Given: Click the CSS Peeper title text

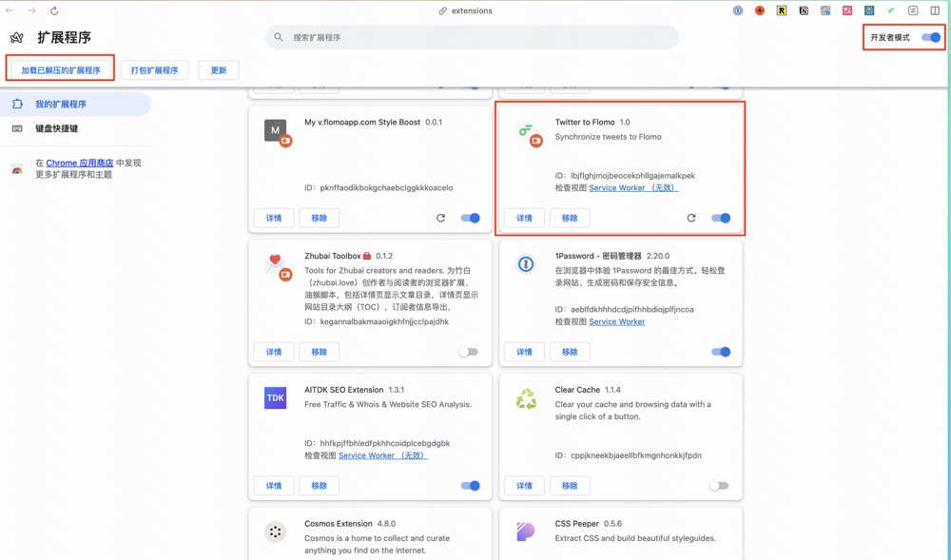Looking at the screenshot, I should [x=577, y=524].
